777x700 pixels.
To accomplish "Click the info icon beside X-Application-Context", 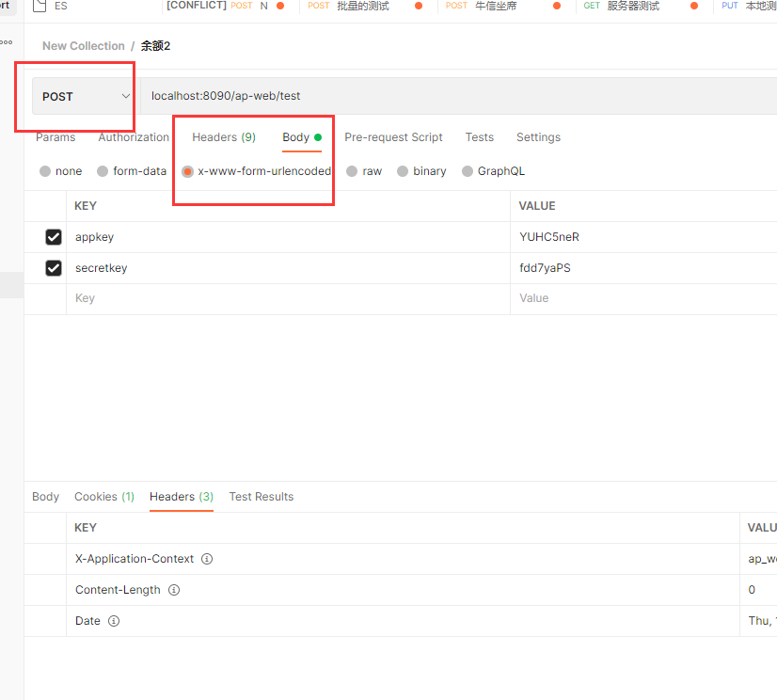I will click(x=206, y=559).
